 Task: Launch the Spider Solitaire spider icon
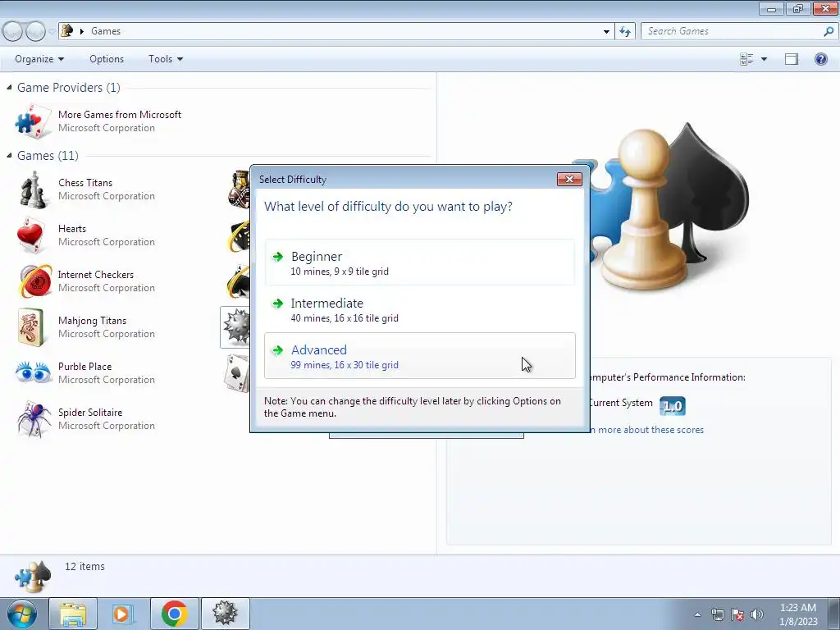coord(33,419)
